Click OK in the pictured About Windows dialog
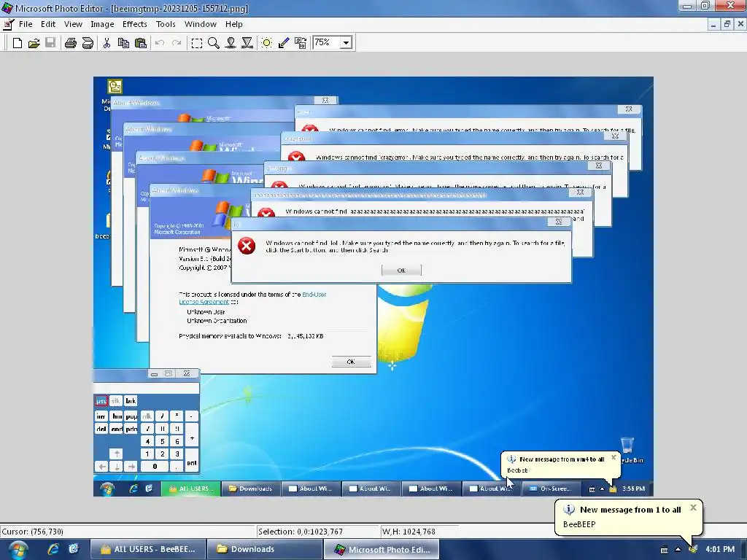 [x=351, y=362]
